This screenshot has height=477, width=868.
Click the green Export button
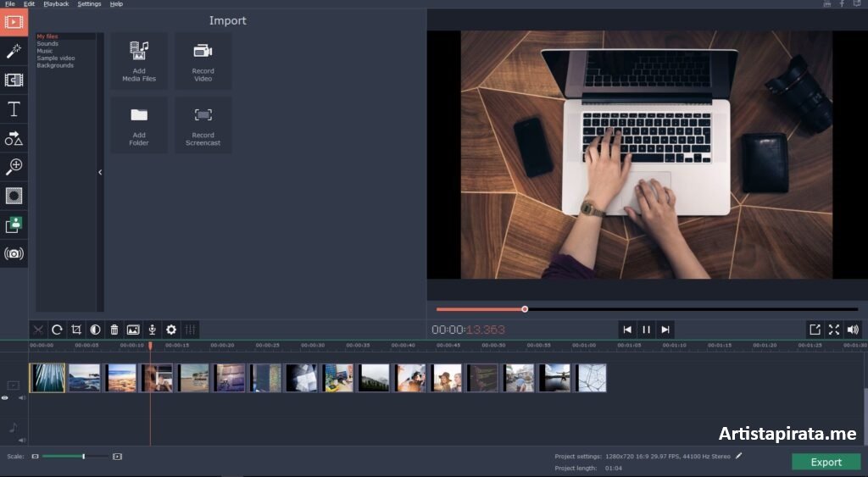point(826,462)
